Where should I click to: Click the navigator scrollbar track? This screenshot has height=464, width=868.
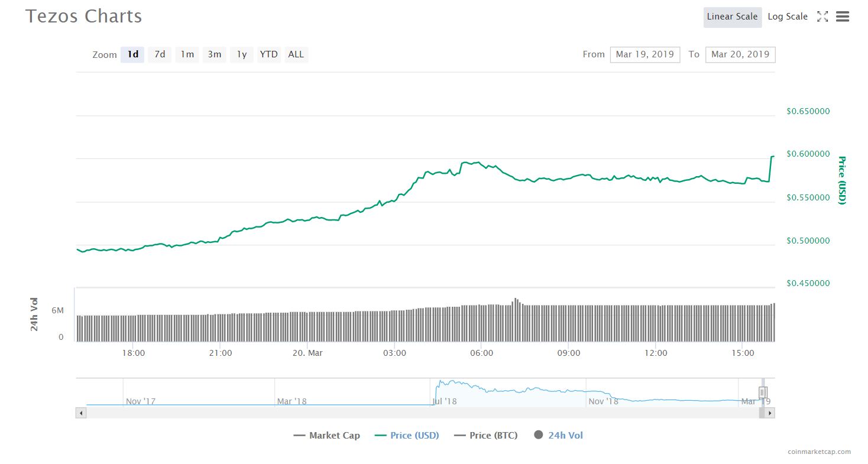pyautogui.click(x=422, y=413)
